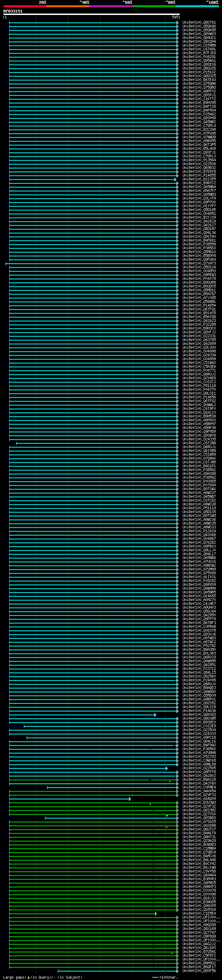Open the UniRef100_B0W9D3 entry

tap(199, 845)
